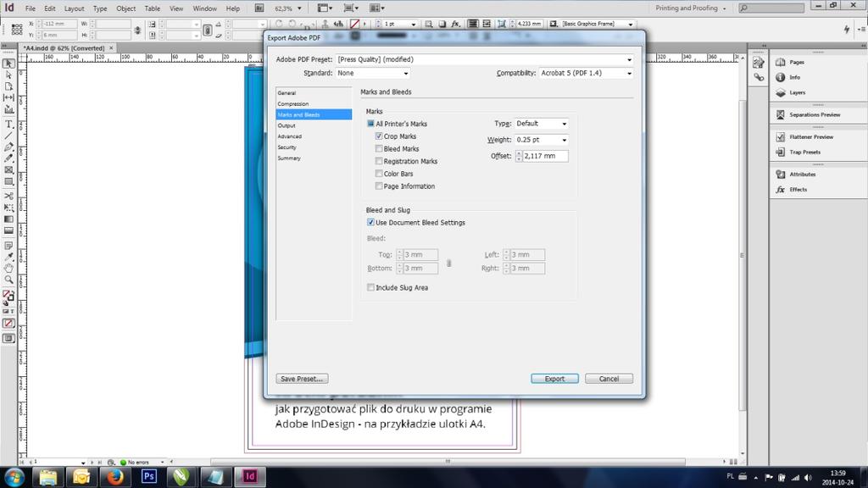Screen dimensions: 868x488
Task: Click the Export button
Action: coord(554,379)
